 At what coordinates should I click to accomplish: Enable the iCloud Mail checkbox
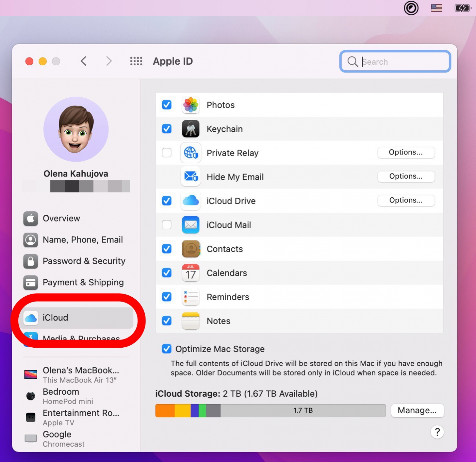point(167,225)
